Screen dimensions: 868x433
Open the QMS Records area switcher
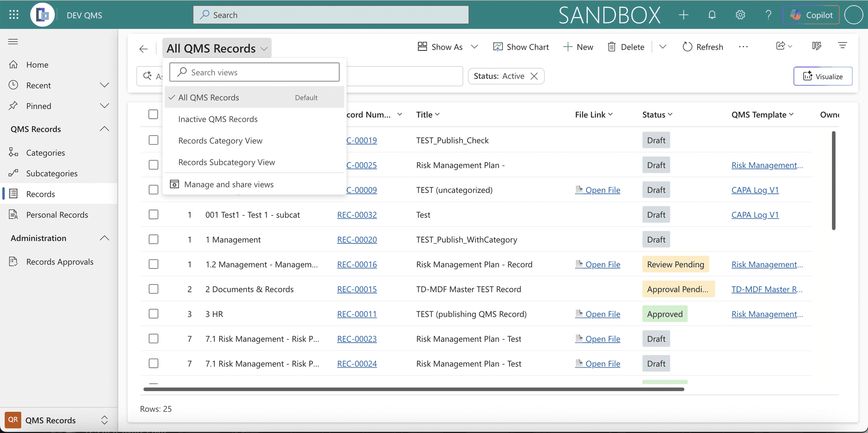[59, 420]
